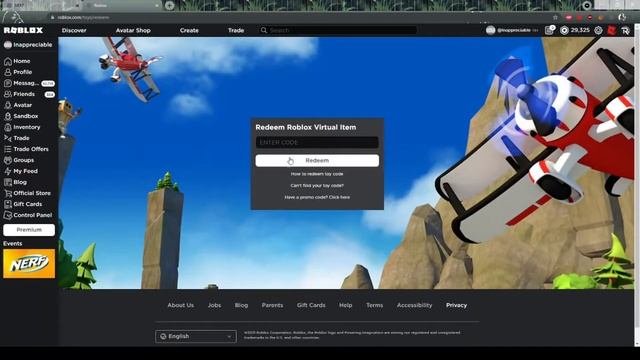Open the settings gear icon

tap(598, 30)
